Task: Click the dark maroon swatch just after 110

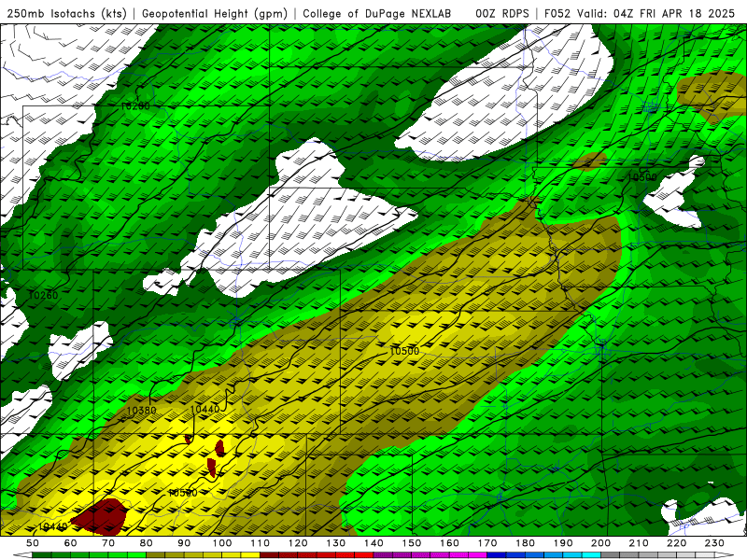Action: point(270,555)
